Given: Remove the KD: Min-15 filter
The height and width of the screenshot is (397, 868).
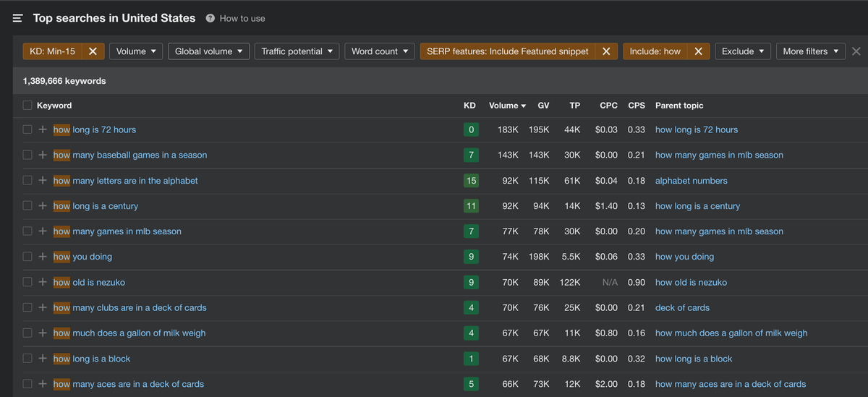Looking at the screenshot, I should 93,51.
